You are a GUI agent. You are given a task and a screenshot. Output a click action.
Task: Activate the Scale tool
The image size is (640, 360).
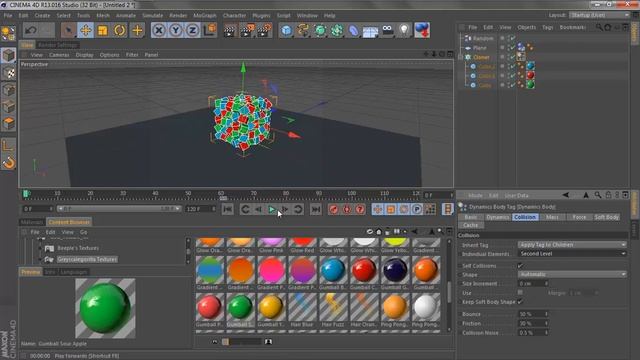point(102,30)
